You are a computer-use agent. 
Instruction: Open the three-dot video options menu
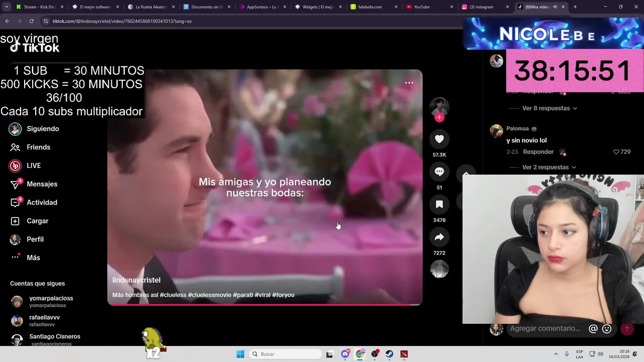(x=409, y=83)
